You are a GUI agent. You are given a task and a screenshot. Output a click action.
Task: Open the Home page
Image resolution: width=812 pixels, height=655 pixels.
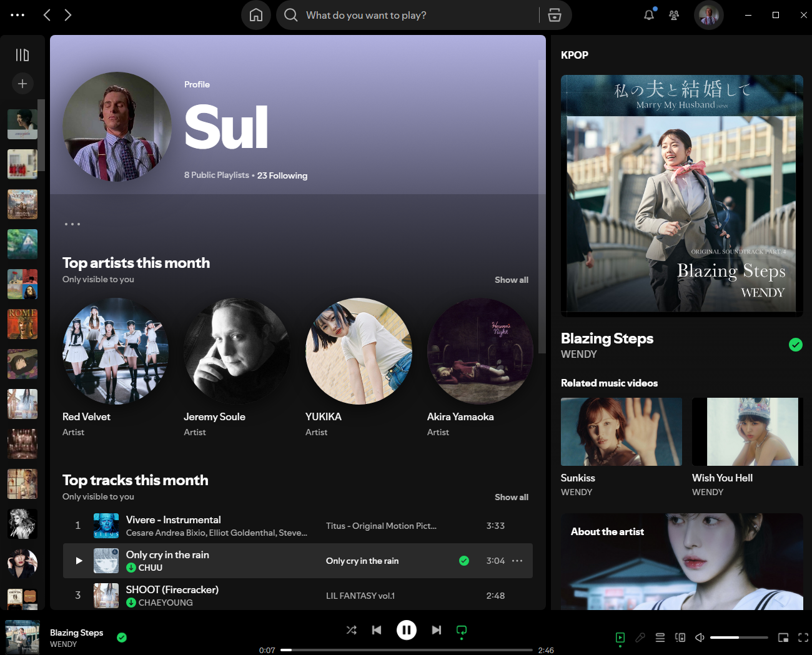tap(256, 15)
